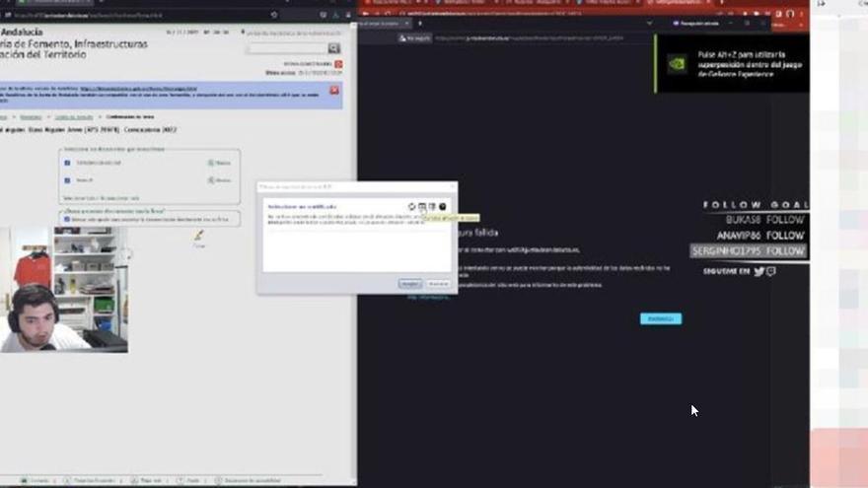Click Cancelar in the certificate dialog

(438, 284)
